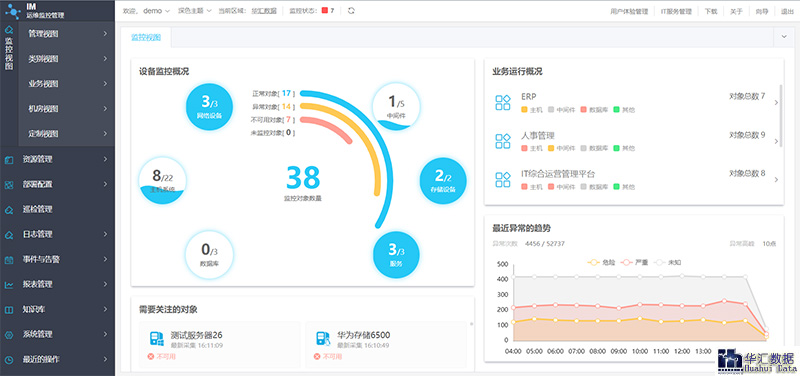The width and height of the screenshot is (800, 376).
Task: Click the 华为存储6500 object name
Action: point(363,335)
